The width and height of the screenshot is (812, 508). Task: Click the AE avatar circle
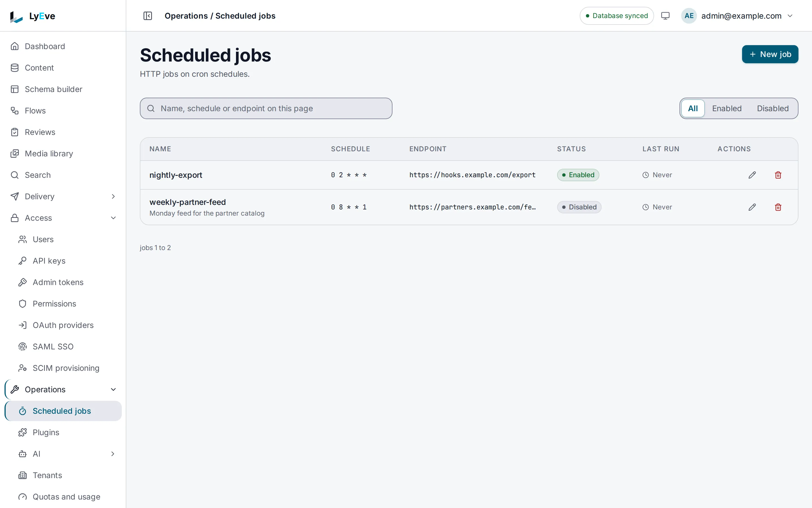(x=689, y=16)
